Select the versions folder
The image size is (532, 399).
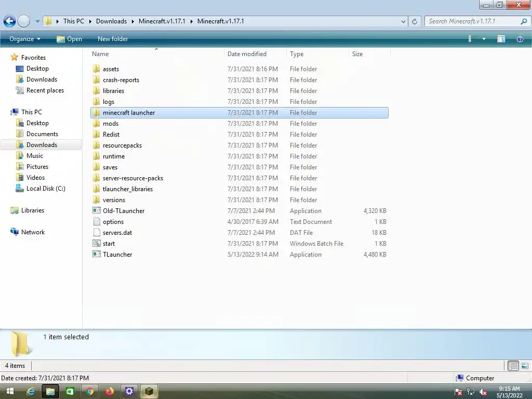pyautogui.click(x=239, y=200)
